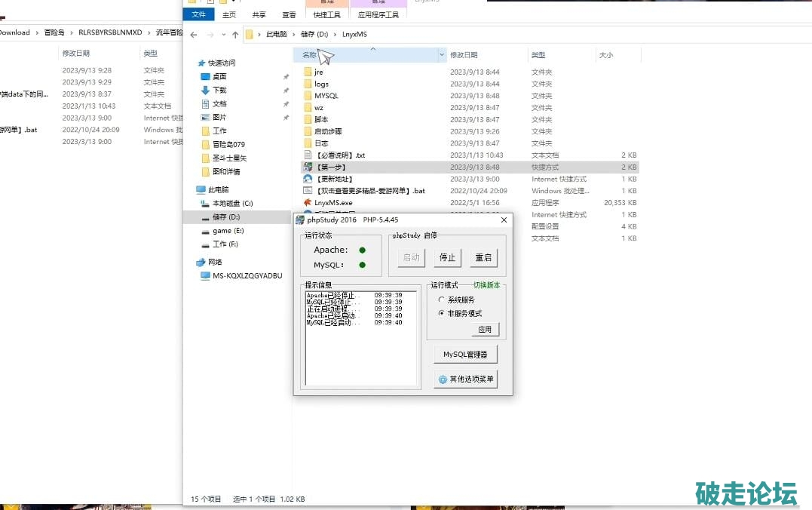Open the 文件 ribbon menu
This screenshot has width=812, height=510.
pos(199,14)
